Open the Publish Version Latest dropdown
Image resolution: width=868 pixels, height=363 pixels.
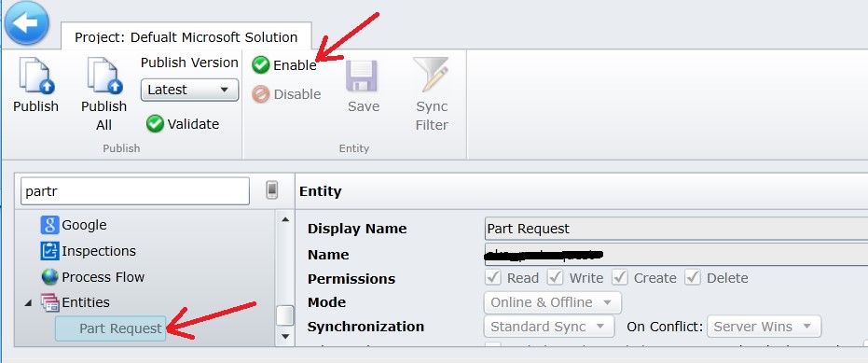point(189,90)
